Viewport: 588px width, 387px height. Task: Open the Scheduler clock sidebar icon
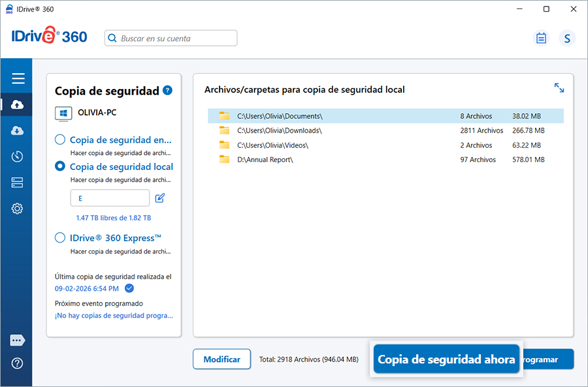coord(18,157)
